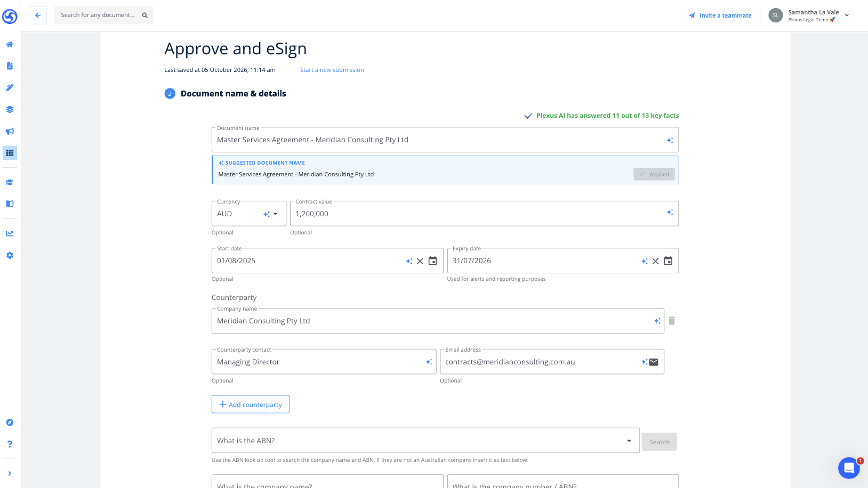
Task: Open the chat support bubble
Action: pos(849,468)
